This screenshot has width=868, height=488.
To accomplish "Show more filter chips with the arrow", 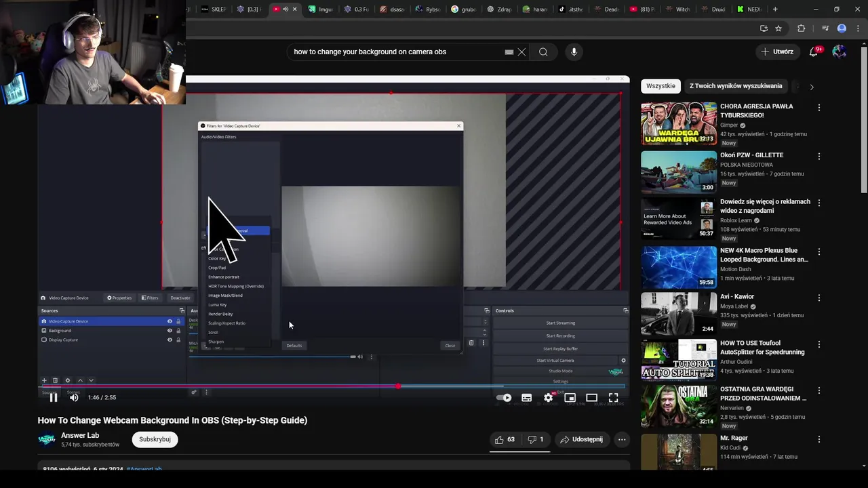I will (811, 87).
